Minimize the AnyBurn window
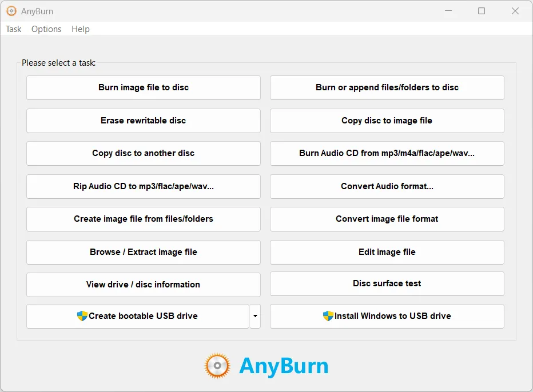 pos(448,11)
